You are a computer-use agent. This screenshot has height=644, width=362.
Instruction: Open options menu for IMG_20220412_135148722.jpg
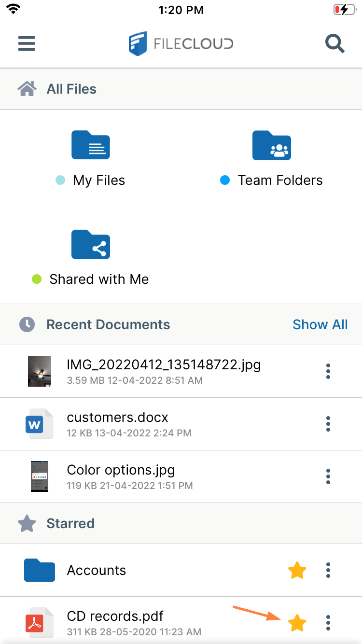328,371
